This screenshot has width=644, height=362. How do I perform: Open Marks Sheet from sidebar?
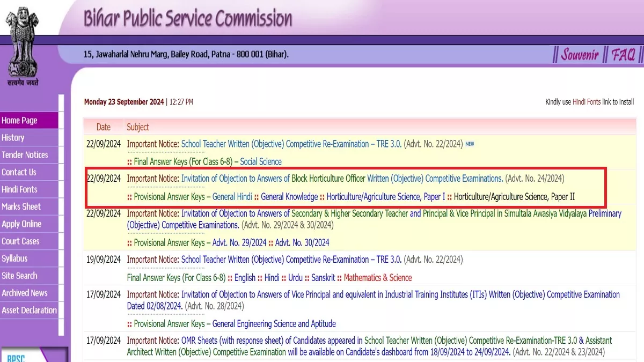29,206
